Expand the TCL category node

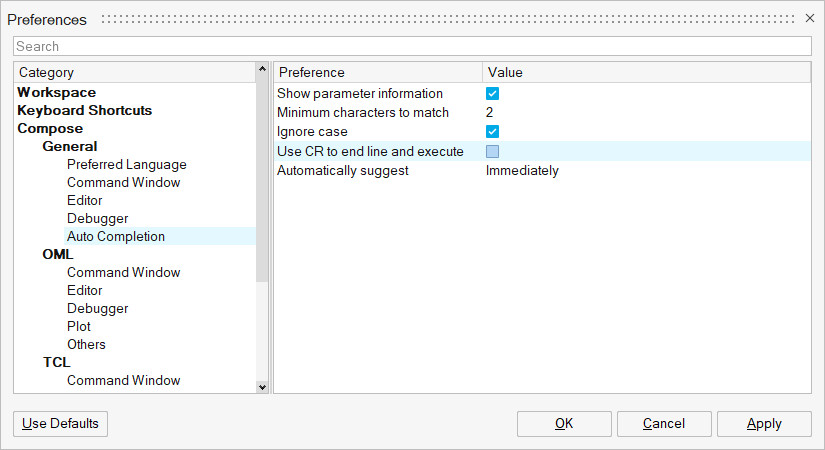[x=56, y=362]
